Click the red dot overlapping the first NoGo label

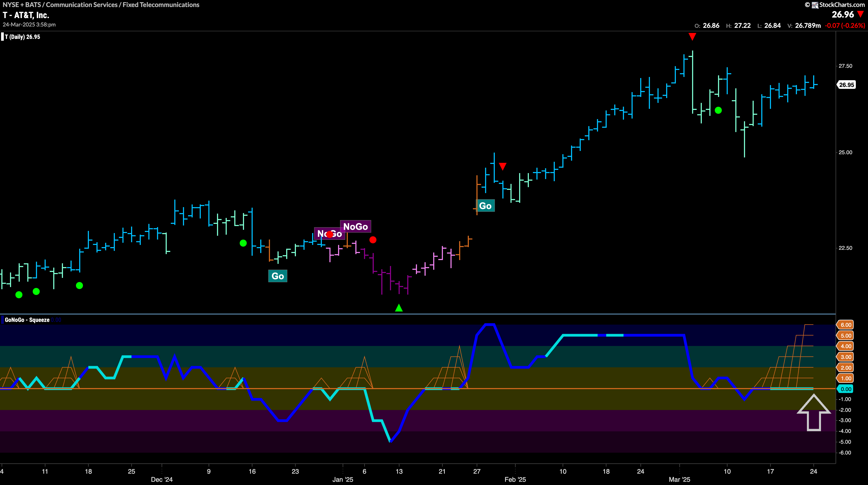click(x=329, y=234)
